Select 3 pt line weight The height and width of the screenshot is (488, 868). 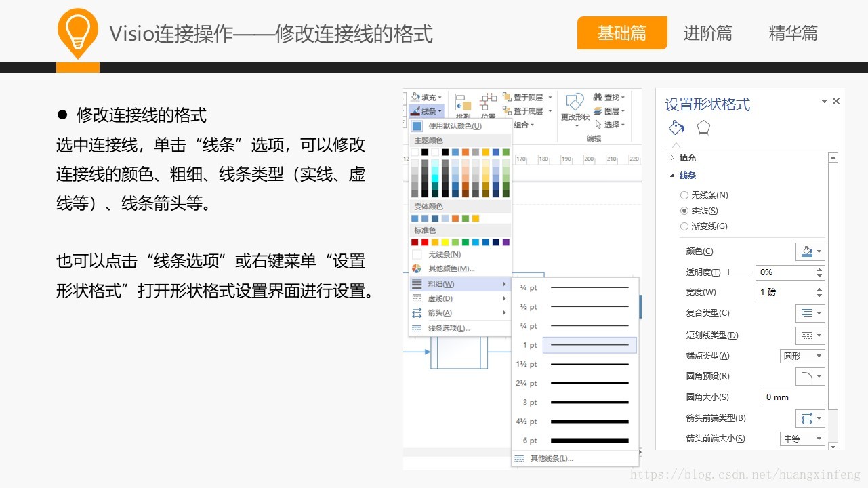tap(575, 402)
